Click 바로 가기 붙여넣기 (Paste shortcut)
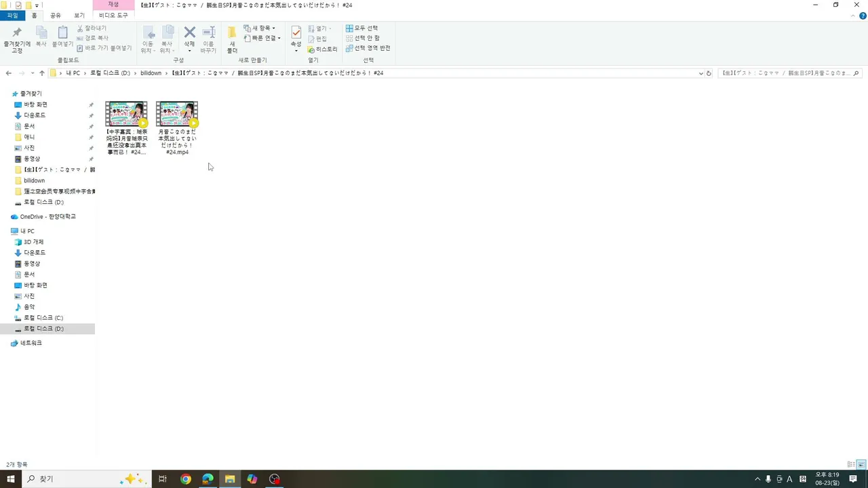This screenshot has width=868, height=488. 104,48
